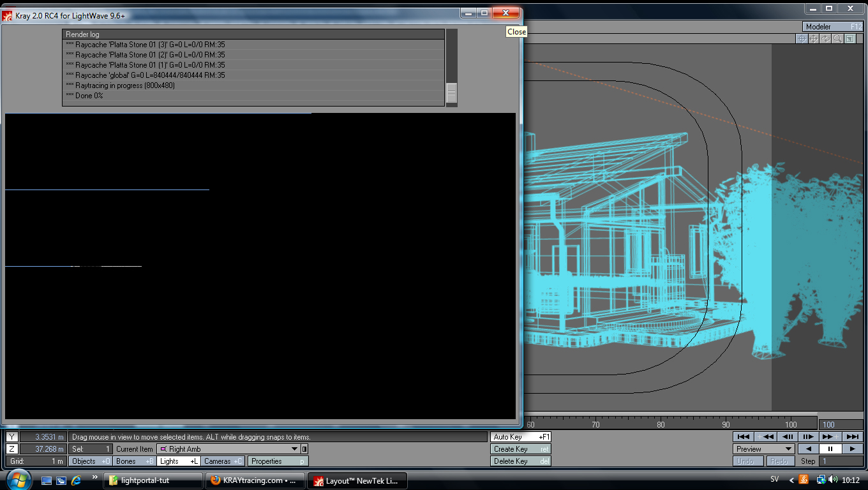Step forward one frame
This screenshot has width=868, height=490.
coord(809,436)
